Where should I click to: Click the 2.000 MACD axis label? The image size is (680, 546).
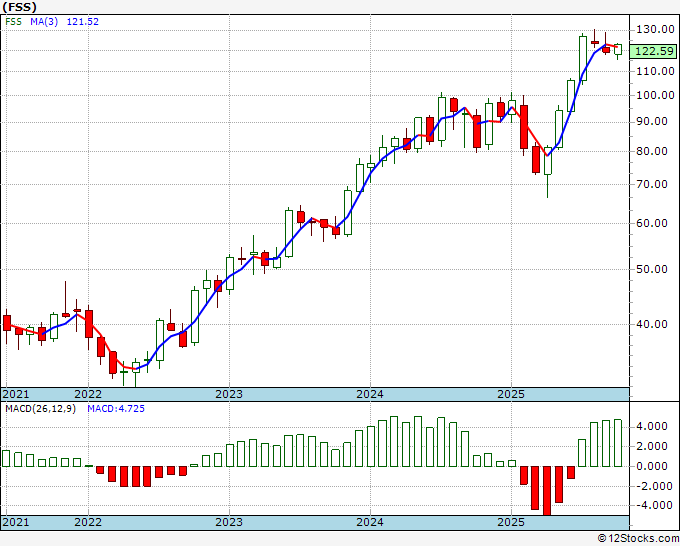(x=652, y=446)
